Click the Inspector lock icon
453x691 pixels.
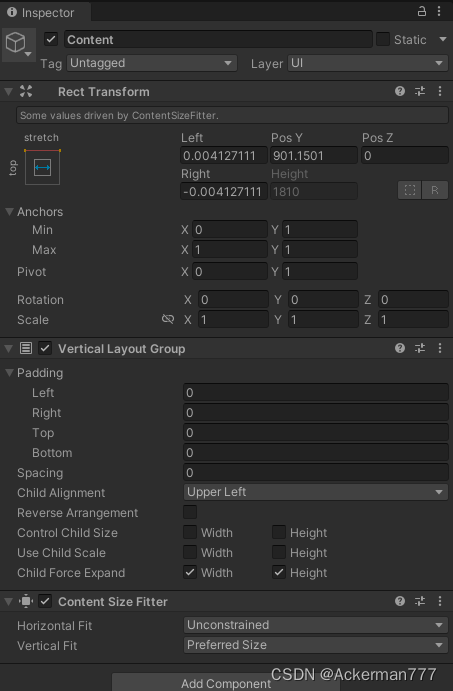pos(422,11)
